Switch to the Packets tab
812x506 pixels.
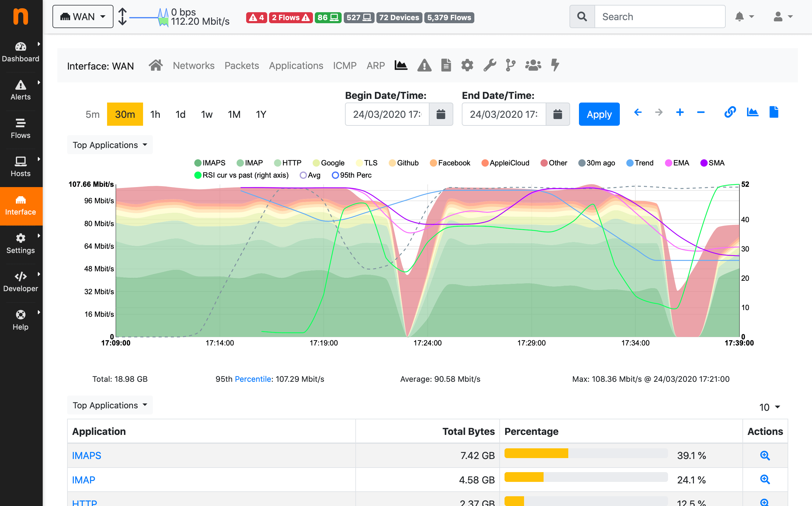point(242,66)
